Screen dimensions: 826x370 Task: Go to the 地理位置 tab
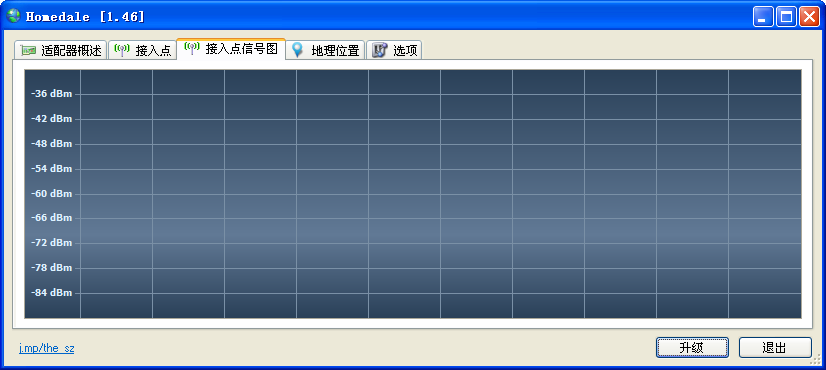[x=326, y=51]
